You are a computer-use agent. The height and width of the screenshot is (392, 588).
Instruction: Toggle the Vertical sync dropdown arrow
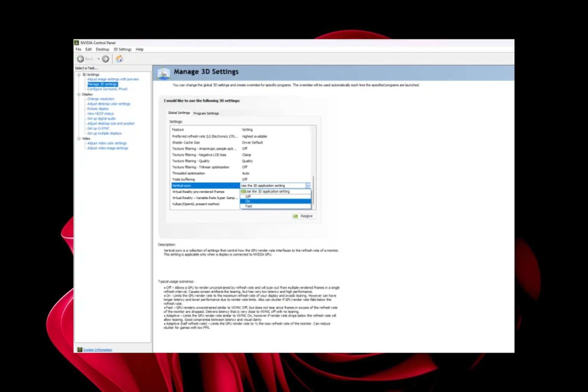[308, 186]
